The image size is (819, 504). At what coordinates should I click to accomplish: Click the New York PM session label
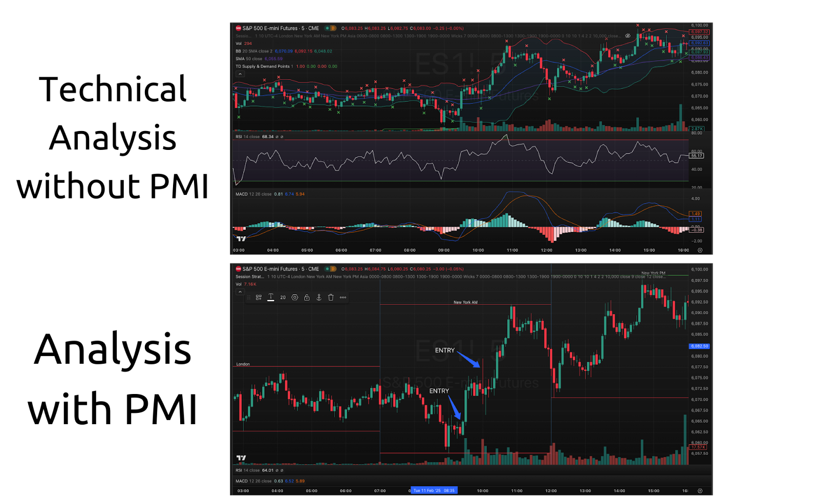pyautogui.click(x=654, y=273)
